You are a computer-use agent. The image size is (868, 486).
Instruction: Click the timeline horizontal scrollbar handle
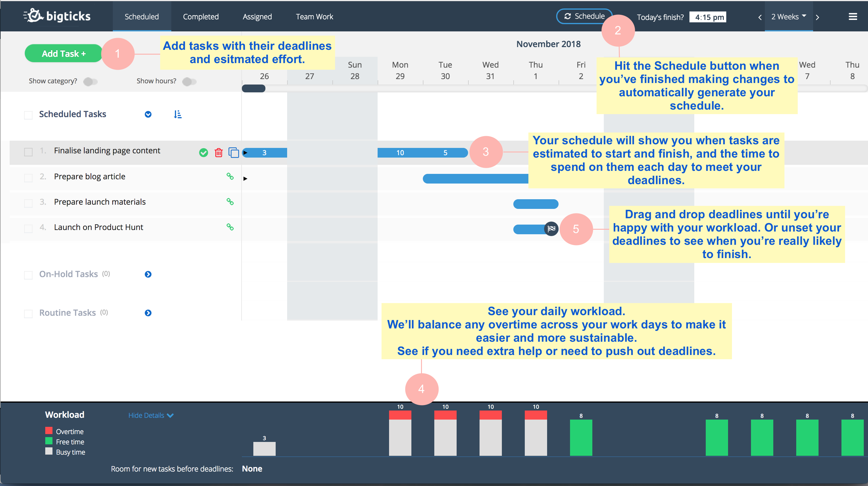pos(254,89)
